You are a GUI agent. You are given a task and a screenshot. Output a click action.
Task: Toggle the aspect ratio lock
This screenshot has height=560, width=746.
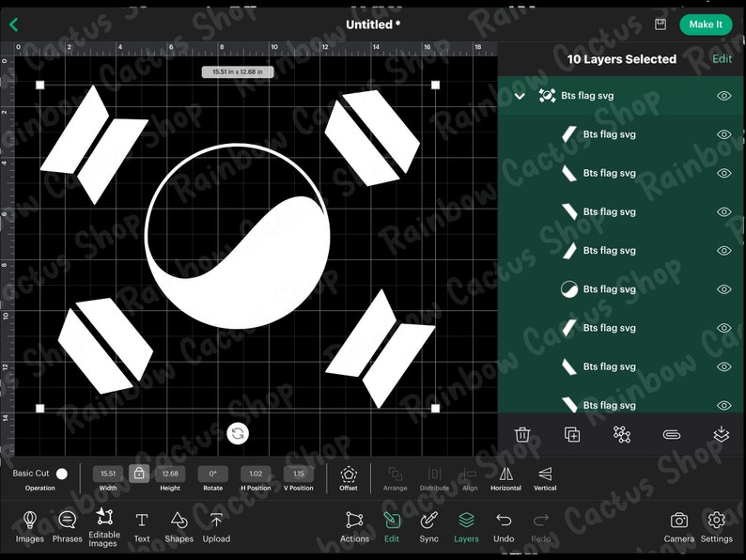point(139,474)
